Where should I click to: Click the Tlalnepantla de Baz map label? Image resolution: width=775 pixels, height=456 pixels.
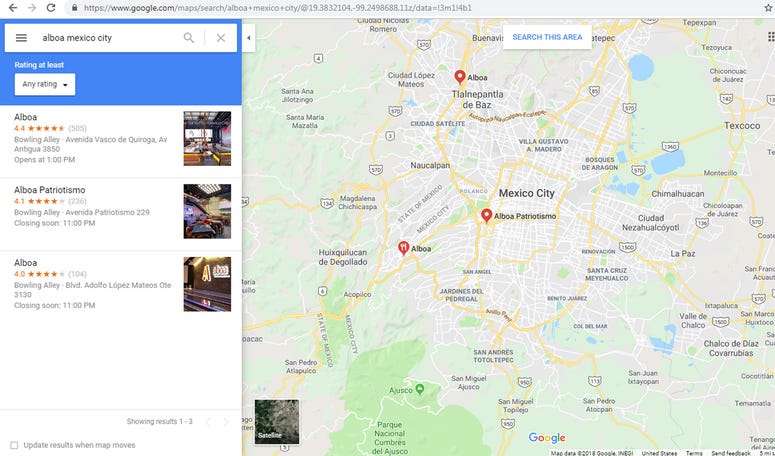[x=477, y=99]
